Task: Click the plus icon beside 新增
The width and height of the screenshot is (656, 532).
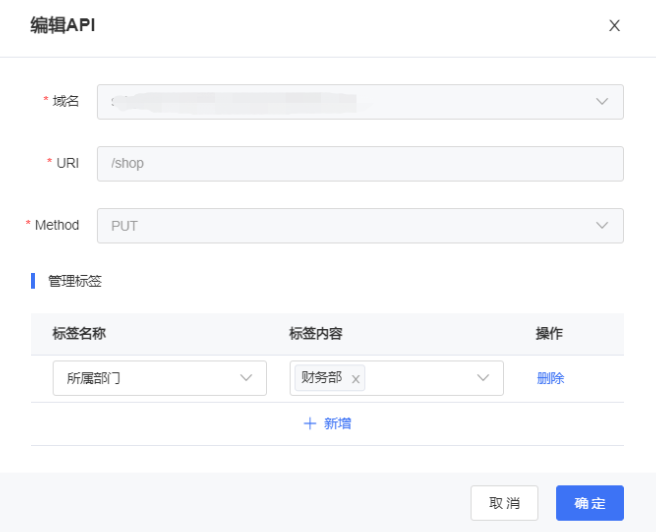Action: click(x=310, y=424)
